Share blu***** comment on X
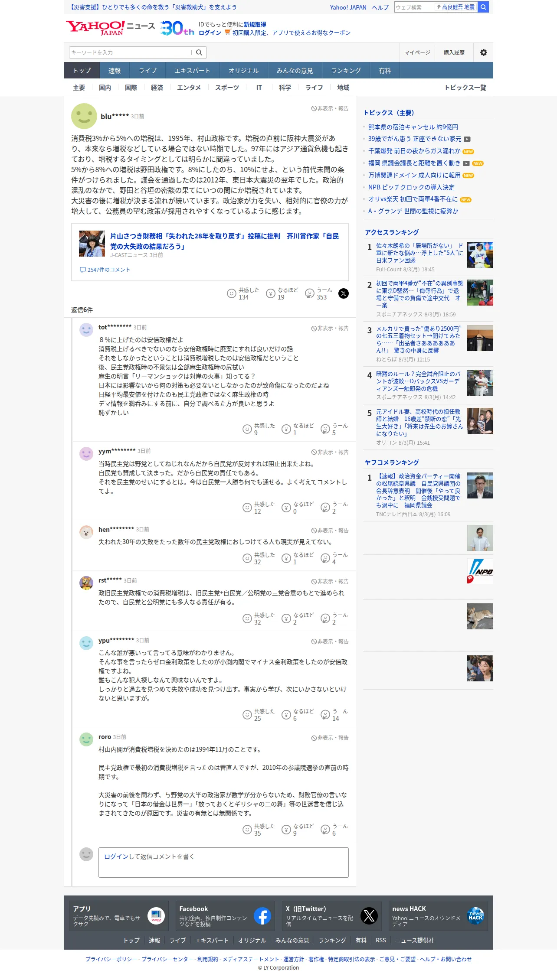 tap(343, 293)
